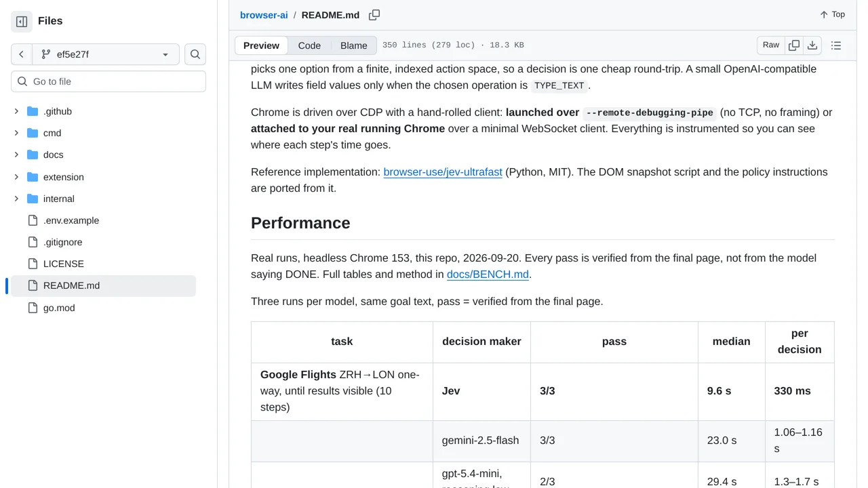This screenshot has height=488, width=868.
Task: Open the document outline icon
Action: pyautogui.click(x=836, y=45)
